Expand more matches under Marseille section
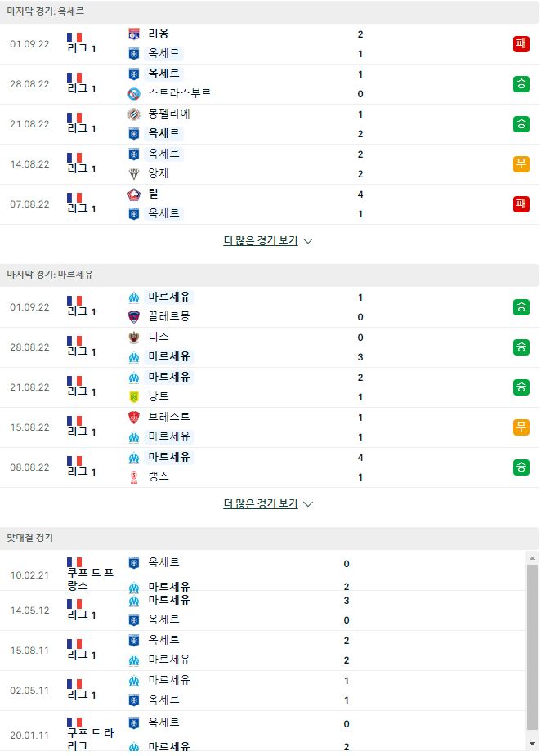541x756 pixels. coord(268,503)
